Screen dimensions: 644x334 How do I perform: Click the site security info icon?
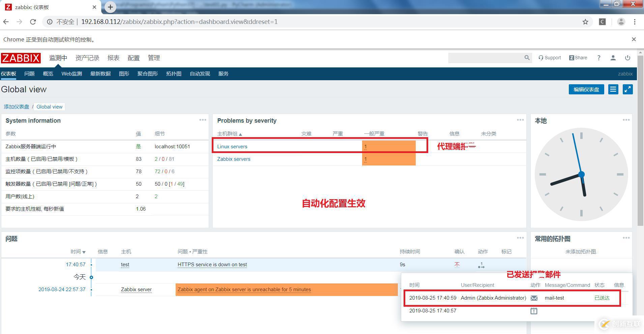(x=50, y=22)
